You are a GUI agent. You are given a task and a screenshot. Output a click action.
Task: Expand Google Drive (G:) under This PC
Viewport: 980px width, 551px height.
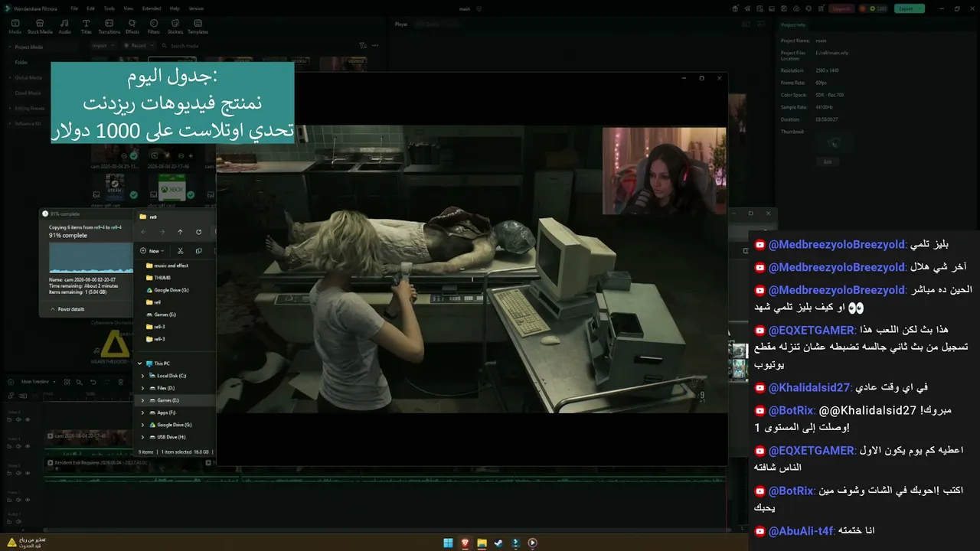[142, 425]
